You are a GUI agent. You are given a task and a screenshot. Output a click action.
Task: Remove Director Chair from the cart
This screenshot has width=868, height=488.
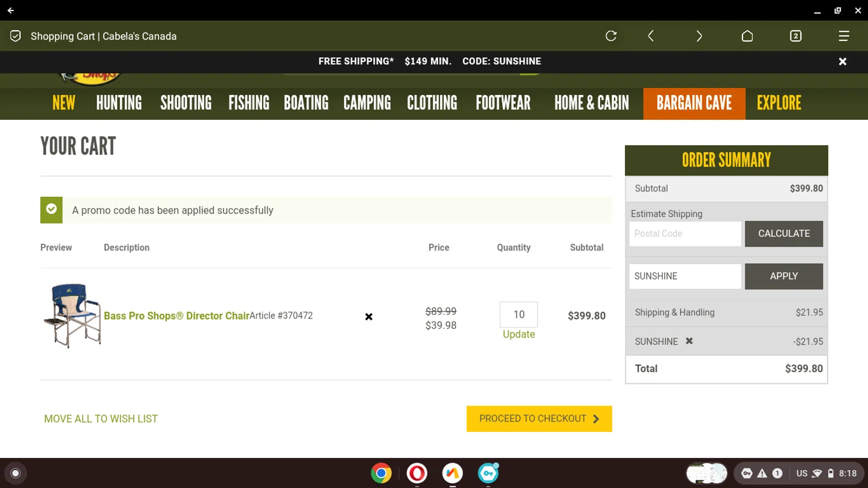pos(369,317)
